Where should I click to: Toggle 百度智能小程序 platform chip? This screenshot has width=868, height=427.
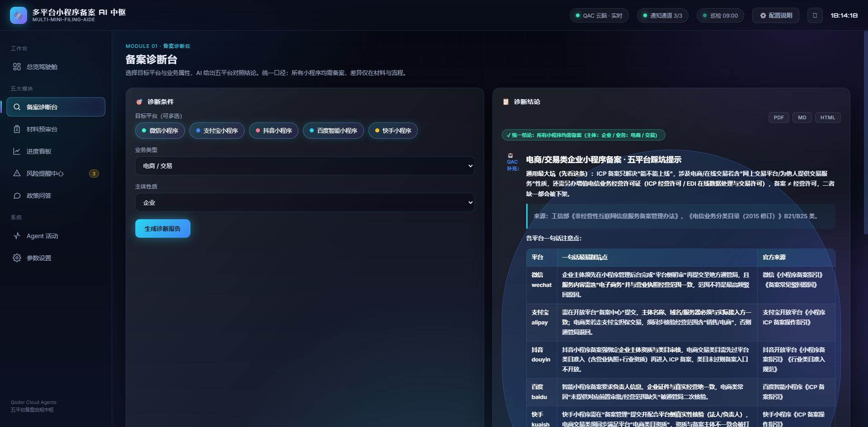click(333, 131)
